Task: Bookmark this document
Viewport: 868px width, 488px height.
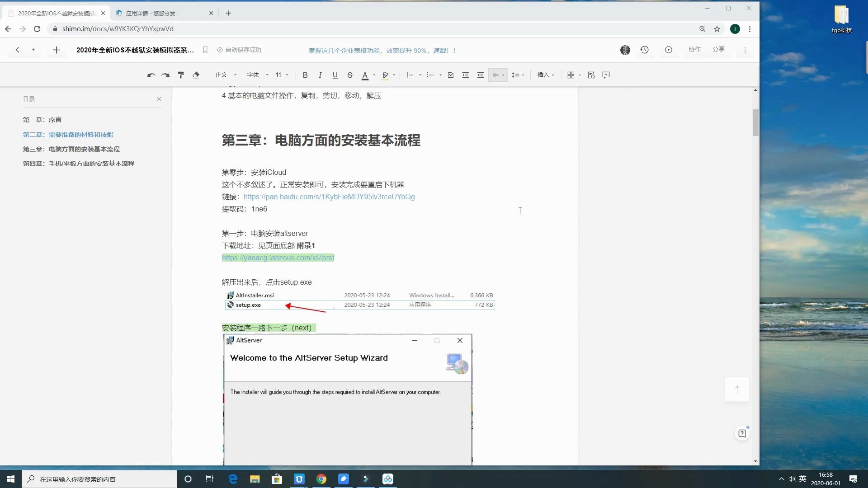Action: 205,50
